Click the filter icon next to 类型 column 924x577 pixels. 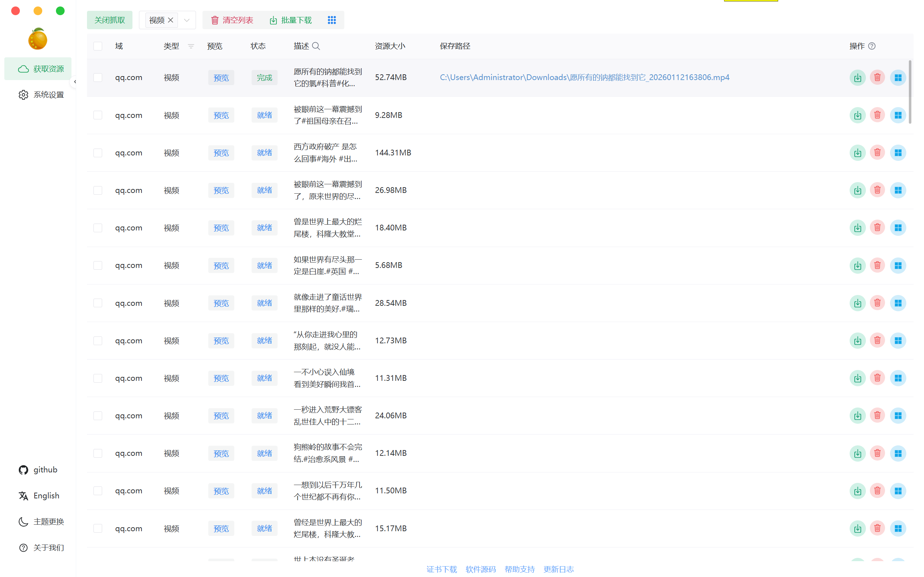tap(191, 46)
